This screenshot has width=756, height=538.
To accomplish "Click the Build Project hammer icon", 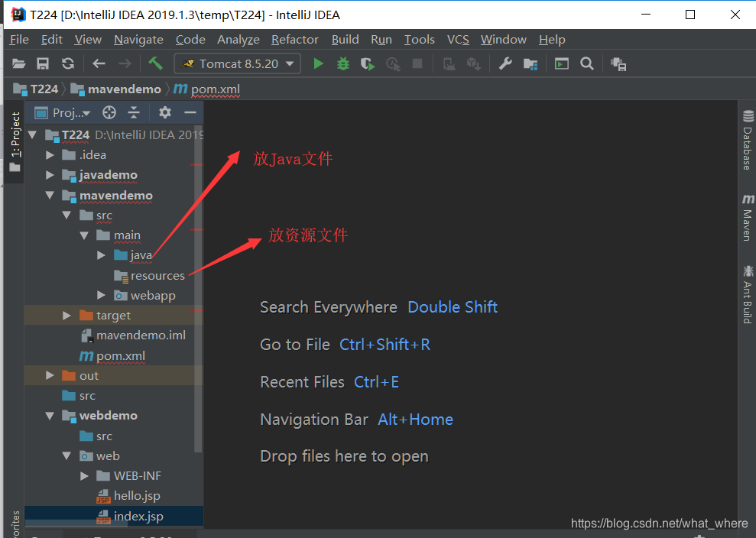I will 155,63.
